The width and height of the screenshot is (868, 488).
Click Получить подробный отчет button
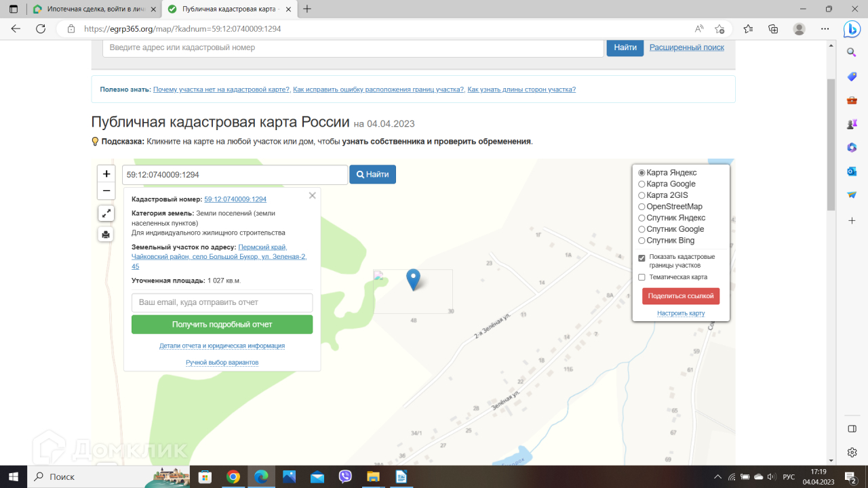[x=222, y=325]
